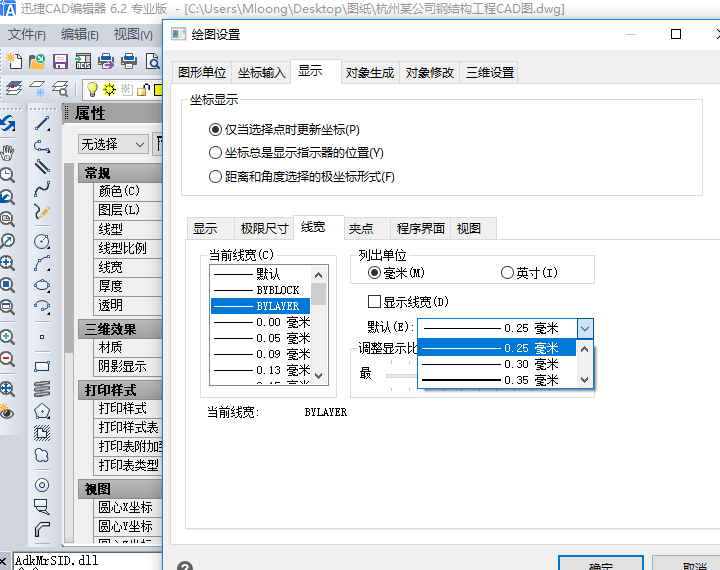Click the 确定 button
Viewport: 720px width, 570px height.
(x=601, y=564)
